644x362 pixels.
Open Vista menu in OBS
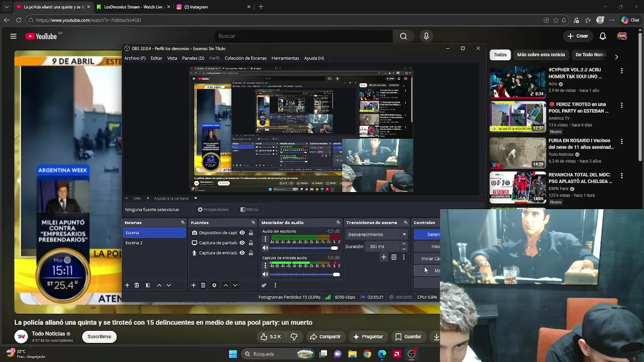click(x=172, y=58)
